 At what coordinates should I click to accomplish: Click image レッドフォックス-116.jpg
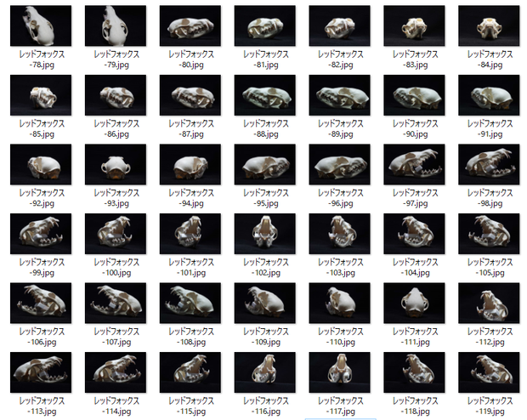coord(265,372)
